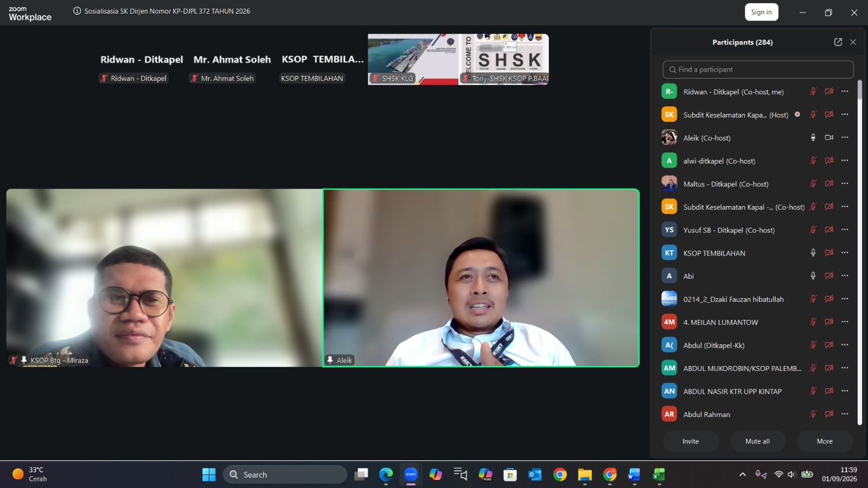The image size is (868, 488).
Task: Open more options for 4. MEILAN LUMANTOW
Action: 845,322
